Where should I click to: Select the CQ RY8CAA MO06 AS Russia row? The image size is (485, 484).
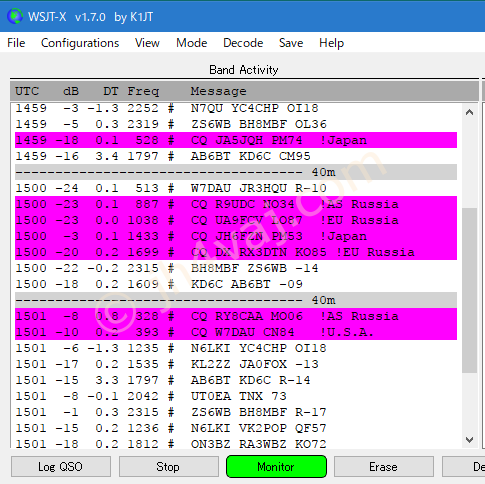click(236, 316)
